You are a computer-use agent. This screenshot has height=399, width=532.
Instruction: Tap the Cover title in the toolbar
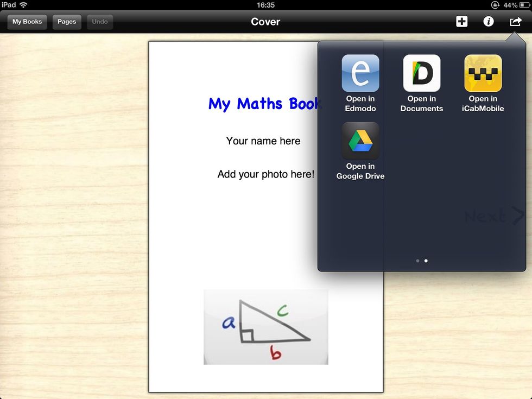pos(265,22)
